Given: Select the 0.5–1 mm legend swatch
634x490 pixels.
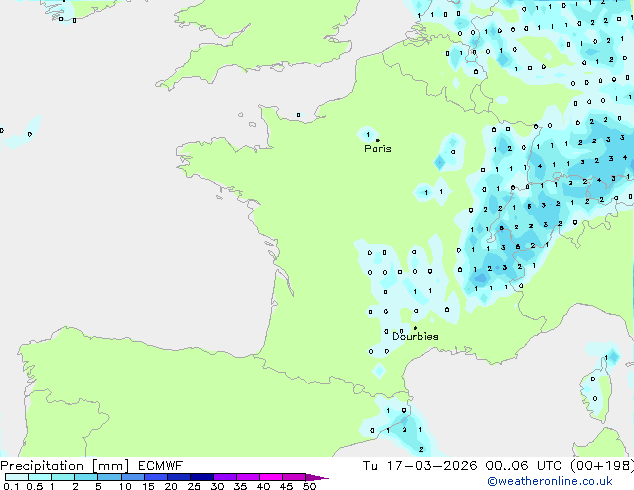Looking at the screenshot, I should coord(40,477).
